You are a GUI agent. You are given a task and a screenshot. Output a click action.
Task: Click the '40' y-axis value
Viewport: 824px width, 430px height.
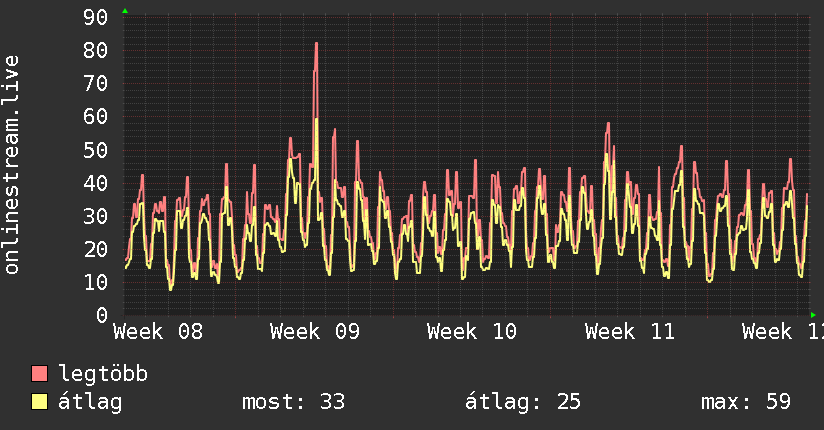[x=95, y=183]
